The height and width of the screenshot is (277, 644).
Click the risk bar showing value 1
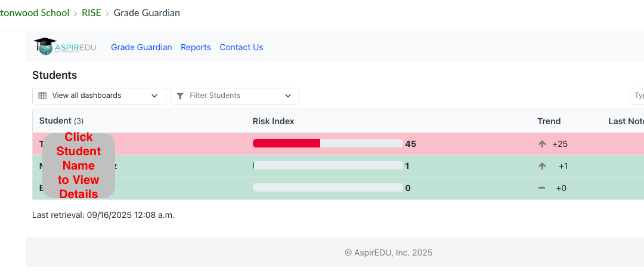(327, 165)
